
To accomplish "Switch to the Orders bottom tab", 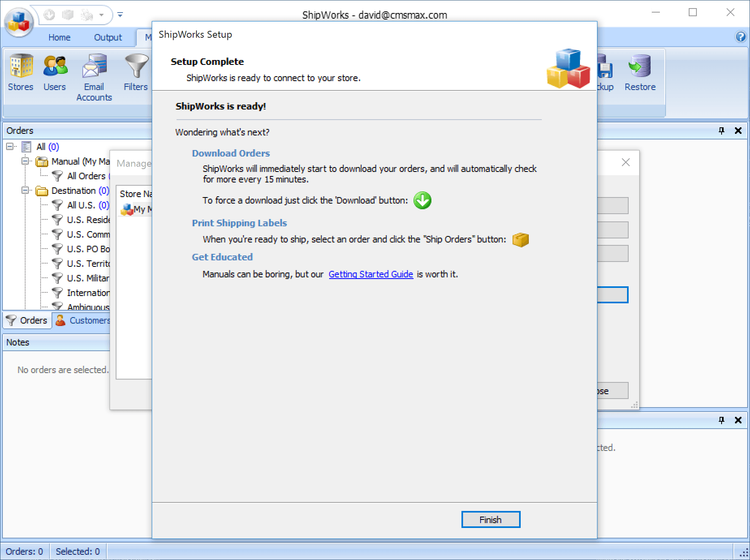I will (x=28, y=320).
